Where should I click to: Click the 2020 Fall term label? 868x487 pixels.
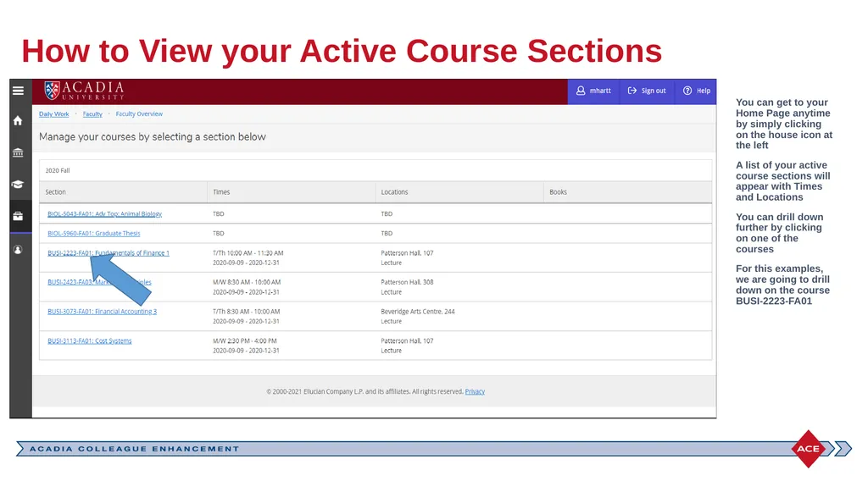point(58,170)
